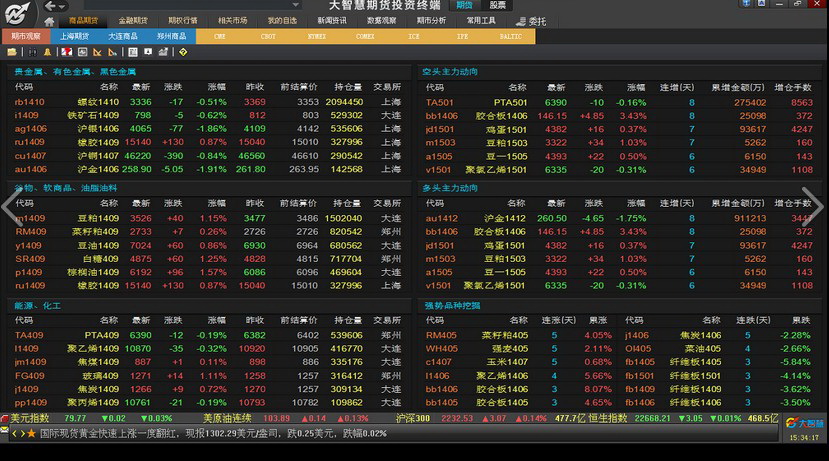Open 多头主力动向 section heading
The width and height of the screenshot is (829, 461).
450,188
